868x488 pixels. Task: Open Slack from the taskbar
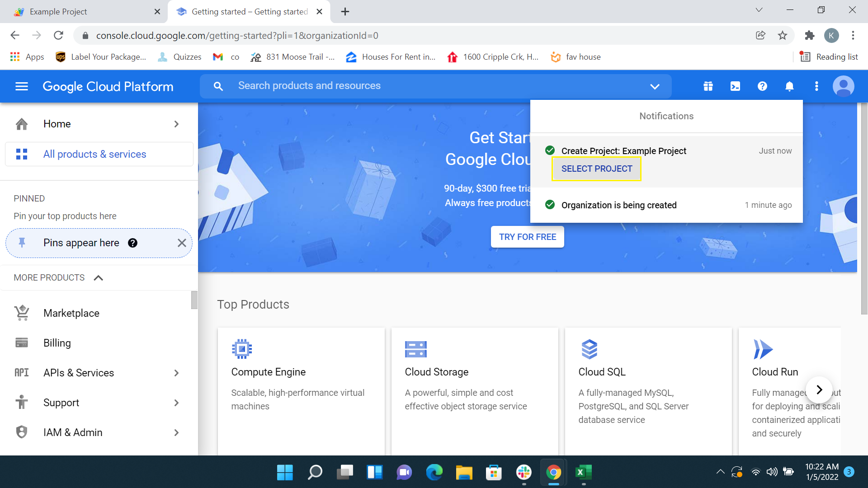click(524, 473)
